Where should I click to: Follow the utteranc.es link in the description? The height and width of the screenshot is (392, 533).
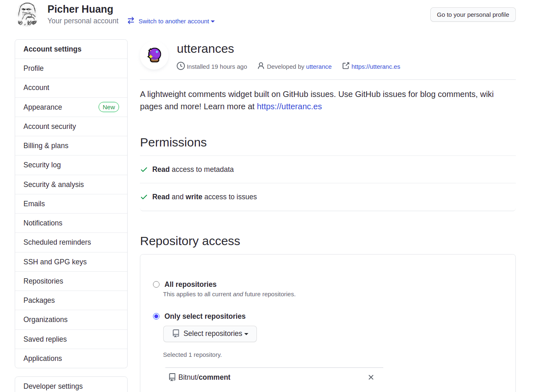[289, 106]
